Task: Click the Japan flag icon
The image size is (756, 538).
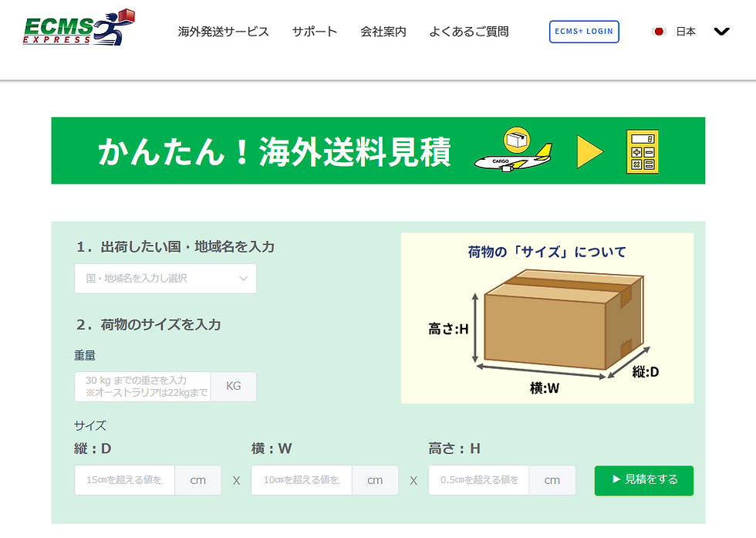Action: click(x=659, y=32)
